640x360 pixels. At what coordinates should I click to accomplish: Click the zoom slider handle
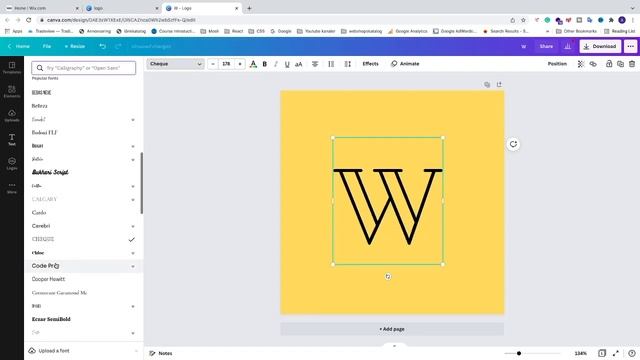(519, 353)
